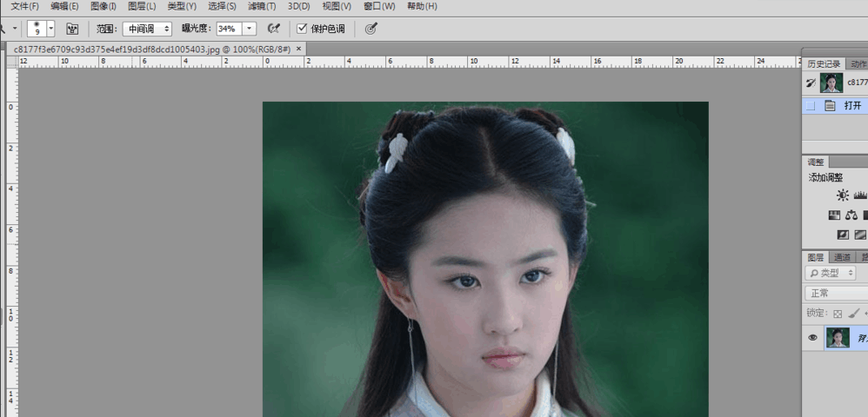Open the 3D(D) menu
The width and height of the screenshot is (868, 417).
[x=299, y=6]
